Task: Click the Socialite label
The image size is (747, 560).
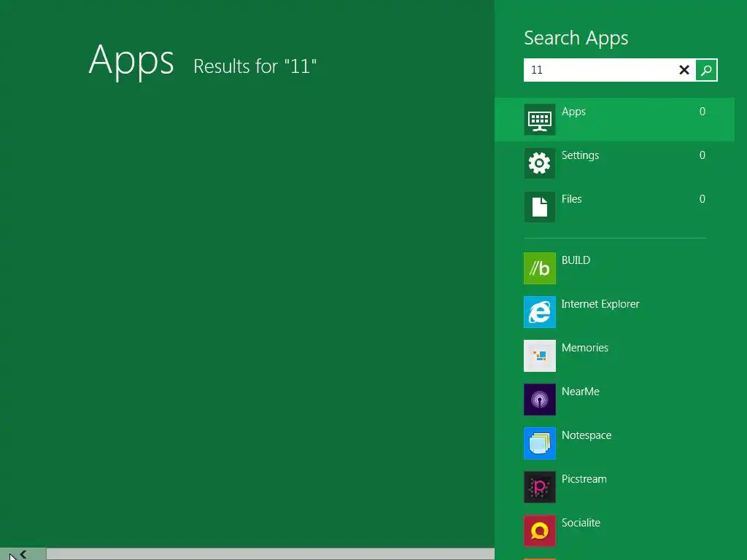Action: coord(580,523)
